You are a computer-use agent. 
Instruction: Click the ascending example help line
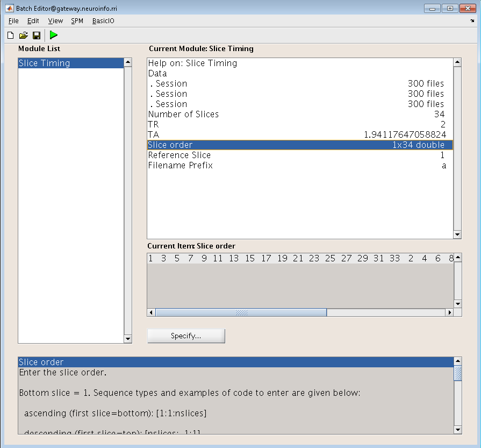[x=116, y=413]
